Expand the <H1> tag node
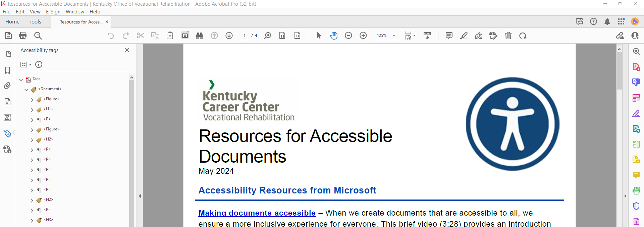This screenshot has width=644, height=227. (32, 110)
